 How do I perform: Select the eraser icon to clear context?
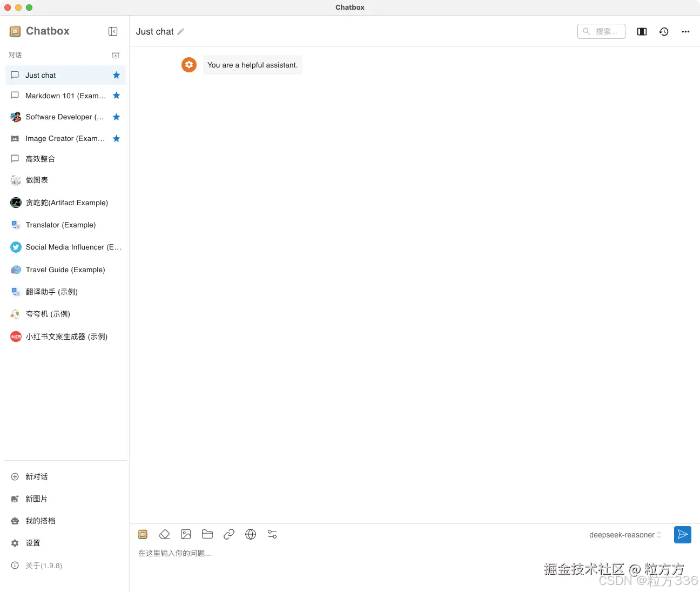coord(164,534)
